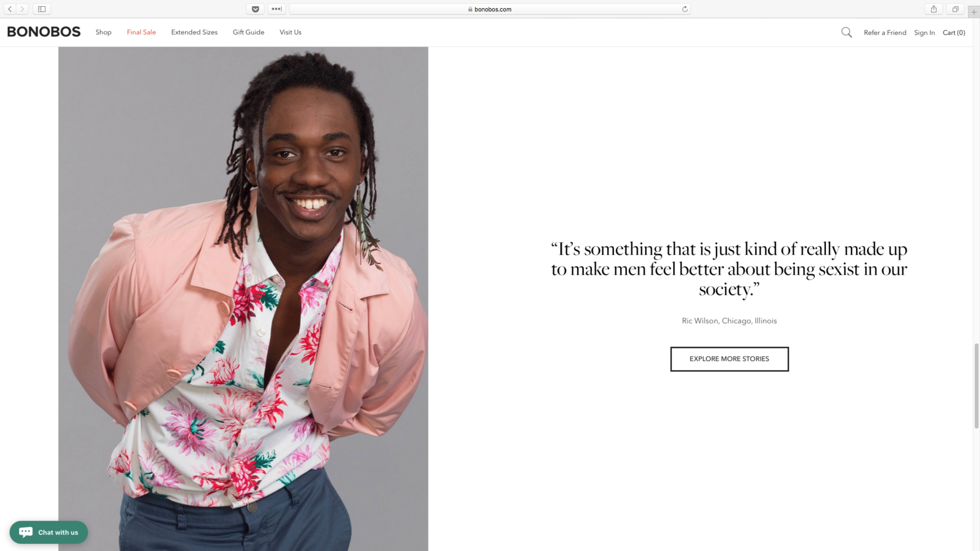This screenshot has width=980, height=551.
Task: Open the Pocket extension icon
Action: [255, 9]
